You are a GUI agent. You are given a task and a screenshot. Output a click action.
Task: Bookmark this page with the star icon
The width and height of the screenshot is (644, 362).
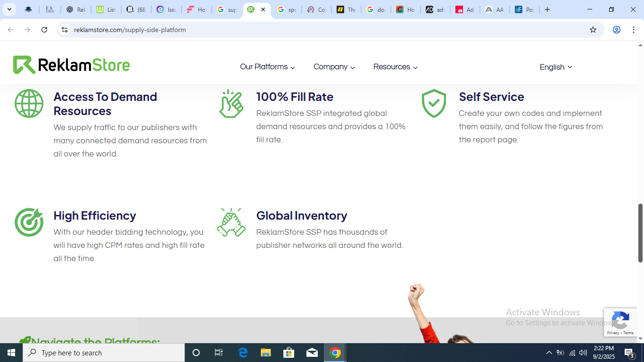[x=593, y=30]
